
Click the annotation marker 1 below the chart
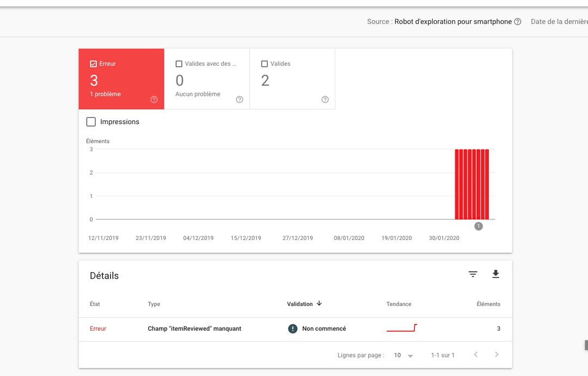479,226
